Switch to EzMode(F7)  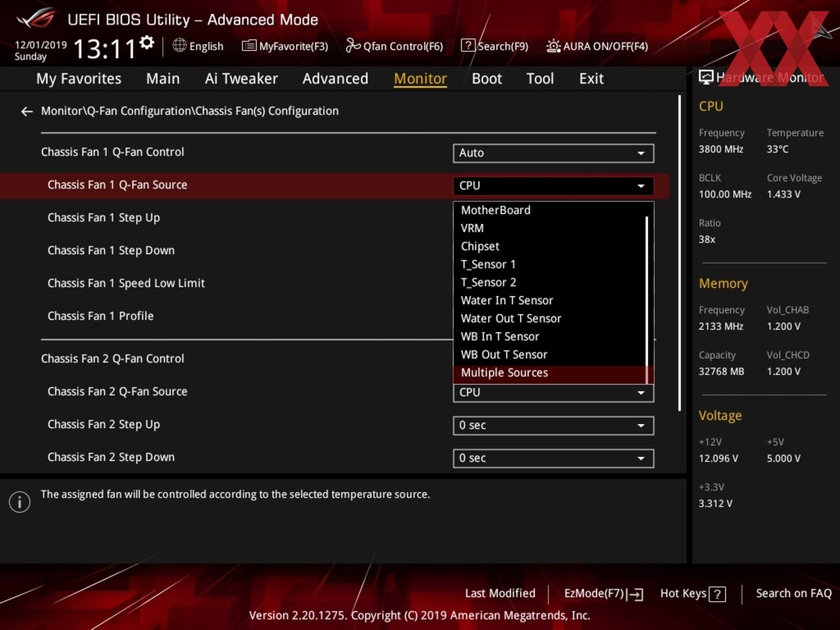click(603, 594)
